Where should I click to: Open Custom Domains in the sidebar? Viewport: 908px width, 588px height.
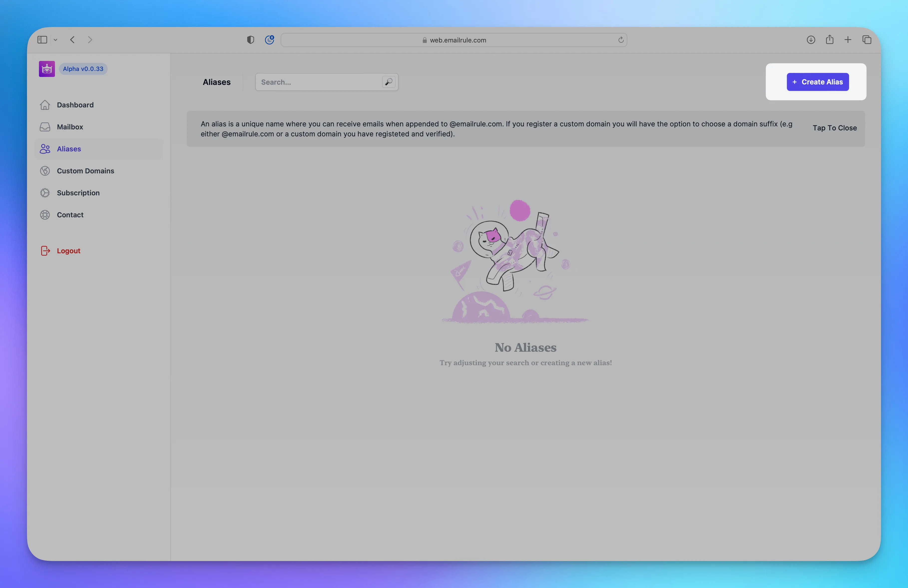click(x=85, y=171)
